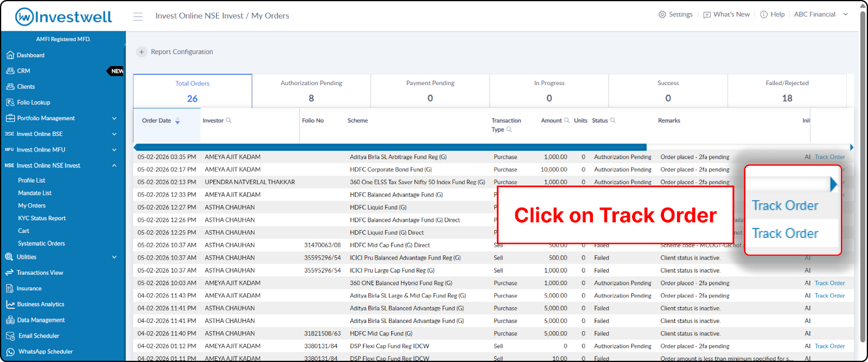Open Transactions View in sidebar

pyautogui.click(x=40, y=273)
